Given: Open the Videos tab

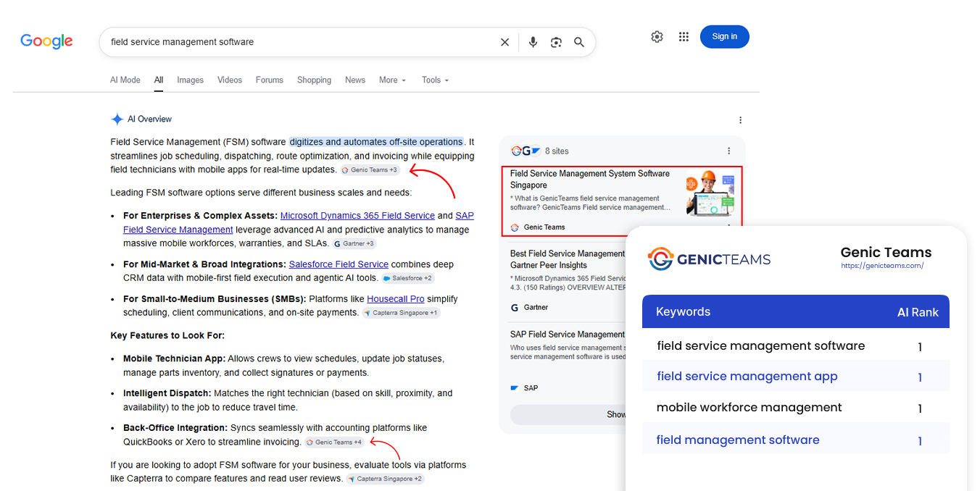Looking at the screenshot, I should tap(230, 80).
